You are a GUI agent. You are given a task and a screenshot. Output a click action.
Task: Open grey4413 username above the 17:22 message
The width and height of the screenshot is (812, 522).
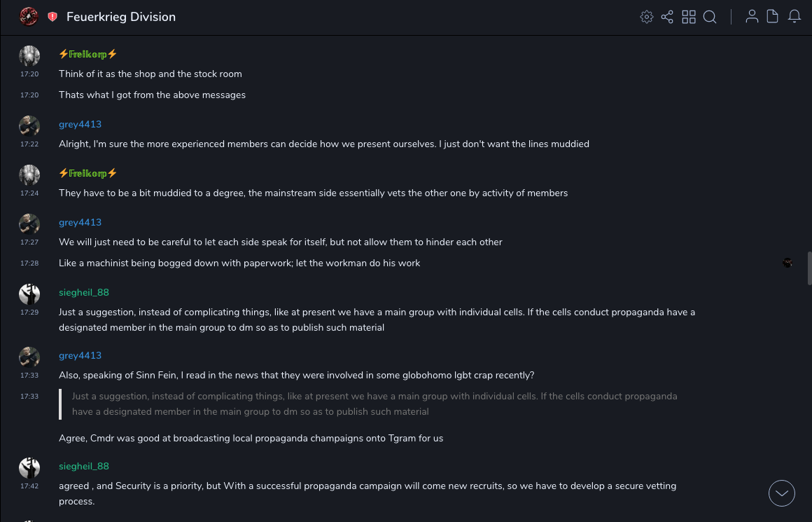click(80, 124)
